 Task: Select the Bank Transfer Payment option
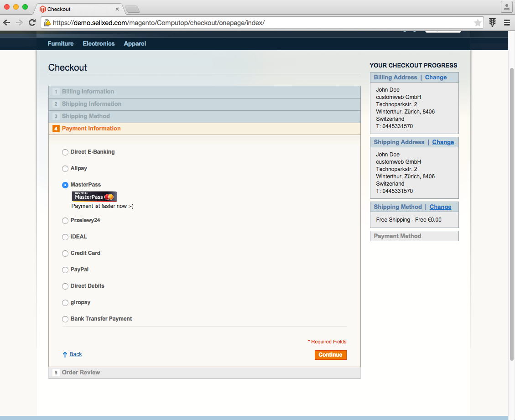click(65, 319)
